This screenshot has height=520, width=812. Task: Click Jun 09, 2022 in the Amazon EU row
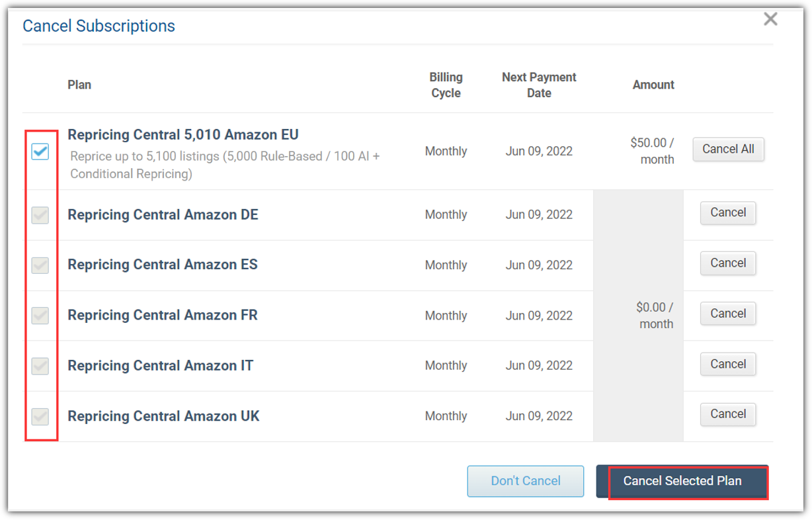pos(539,151)
